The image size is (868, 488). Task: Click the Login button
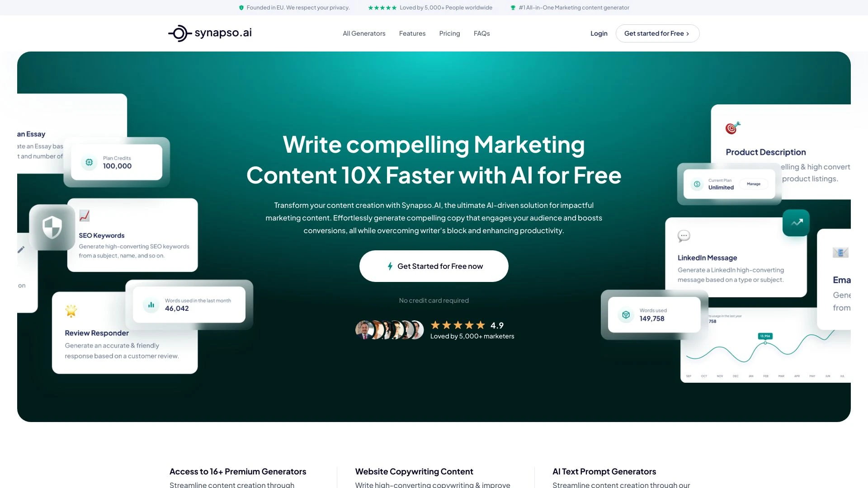point(599,33)
